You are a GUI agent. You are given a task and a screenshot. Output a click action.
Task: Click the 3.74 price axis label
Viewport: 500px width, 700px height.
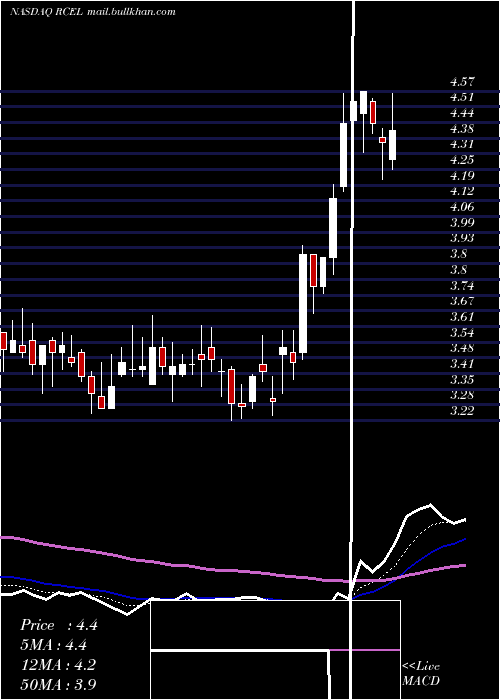click(x=462, y=285)
